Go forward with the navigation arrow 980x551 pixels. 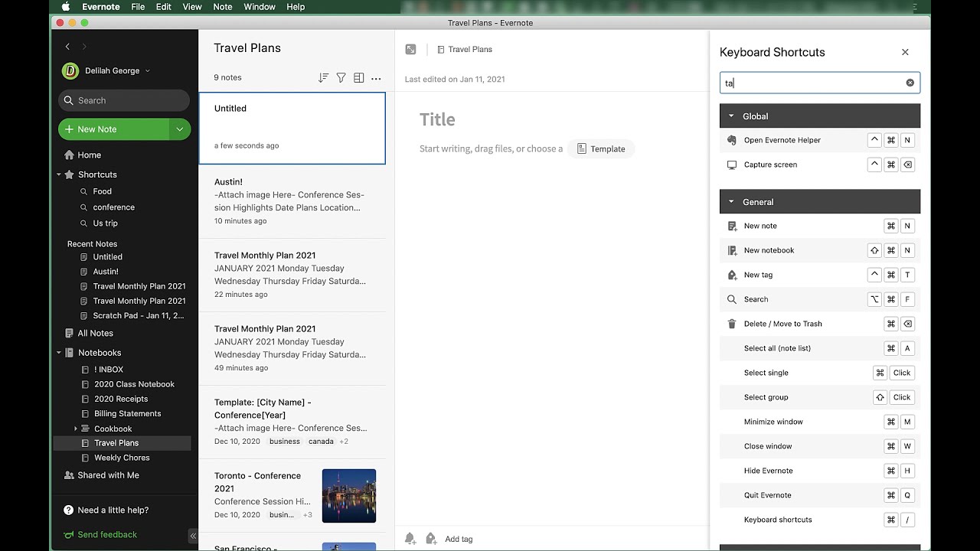[84, 47]
